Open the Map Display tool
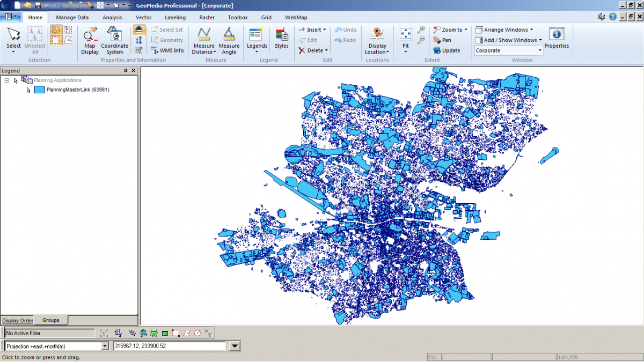 pyautogui.click(x=90, y=40)
